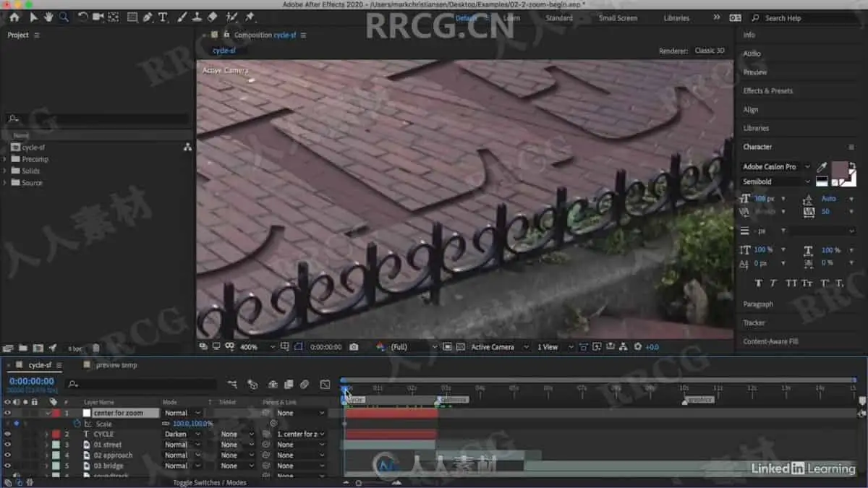The image size is (868, 488).
Task: Select the Puppet Pin tool
Action: [250, 17]
